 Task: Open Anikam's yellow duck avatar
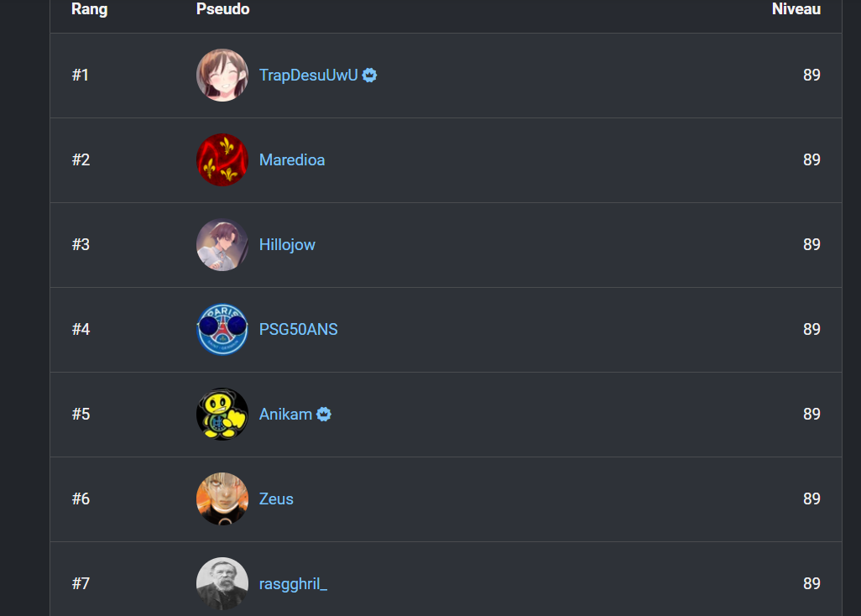pos(222,414)
